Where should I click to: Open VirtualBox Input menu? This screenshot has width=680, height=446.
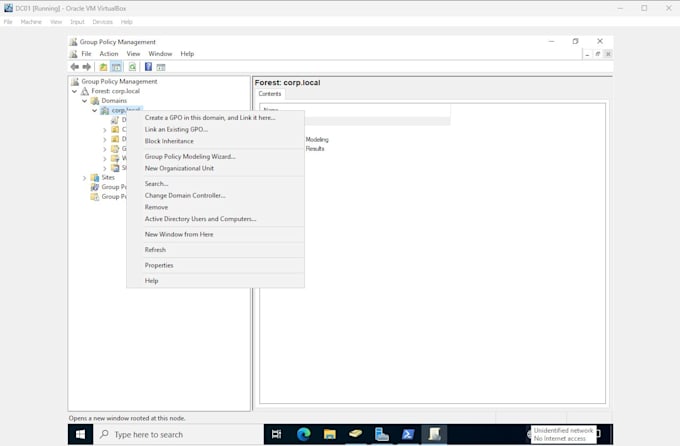tap(77, 22)
